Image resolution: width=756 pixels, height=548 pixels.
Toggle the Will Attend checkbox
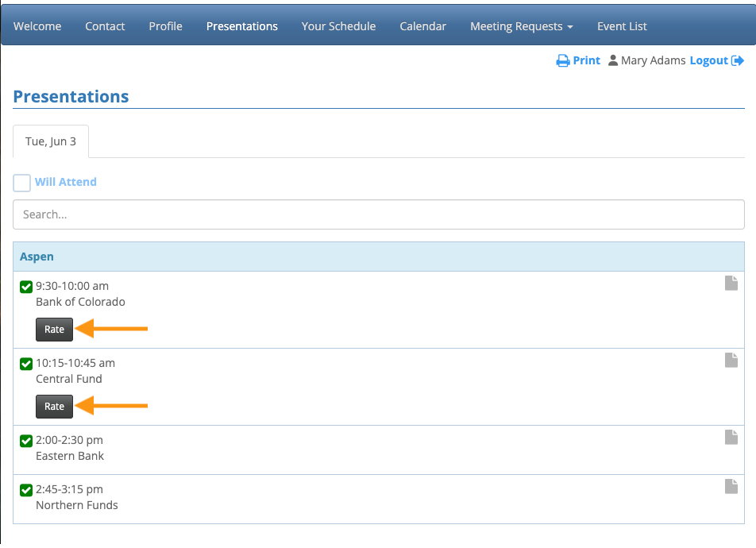(x=22, y=183)
